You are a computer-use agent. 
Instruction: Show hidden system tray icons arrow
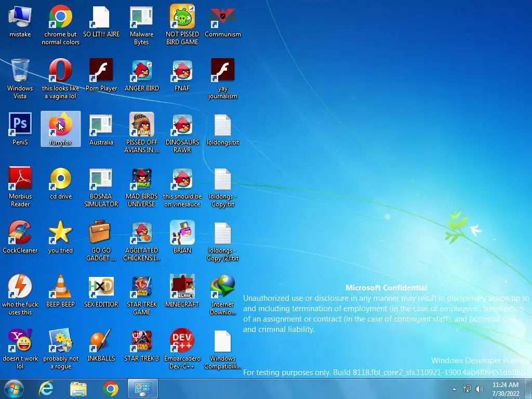point(454,389)
